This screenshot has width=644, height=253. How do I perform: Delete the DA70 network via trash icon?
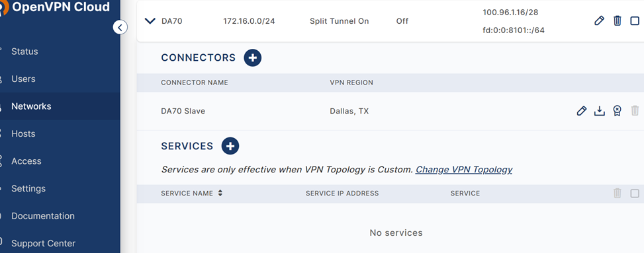pos(618,21)
